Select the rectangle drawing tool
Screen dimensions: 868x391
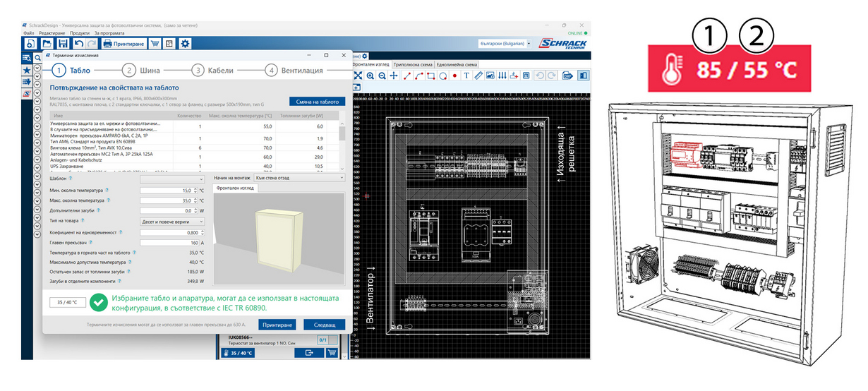(x=431, y=76)
